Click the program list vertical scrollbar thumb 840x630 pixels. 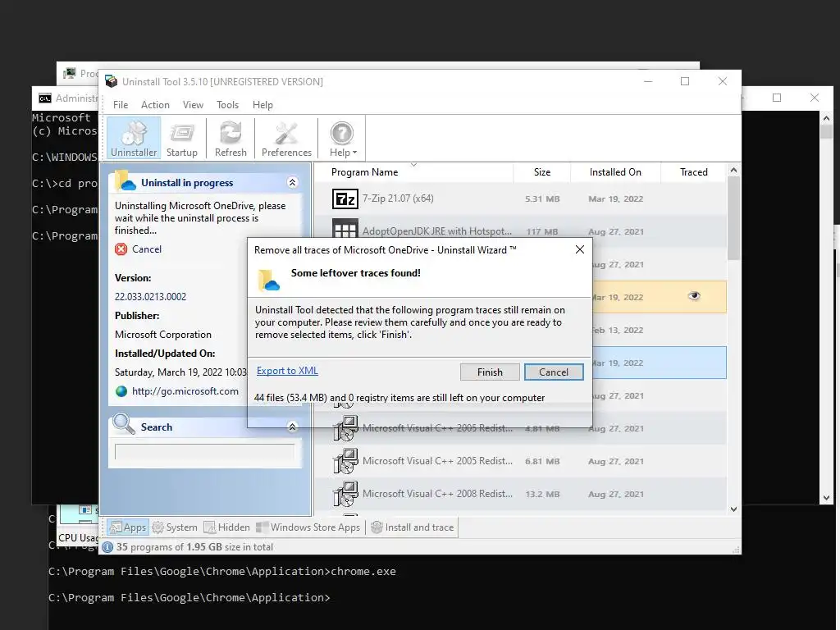point(734,218)
